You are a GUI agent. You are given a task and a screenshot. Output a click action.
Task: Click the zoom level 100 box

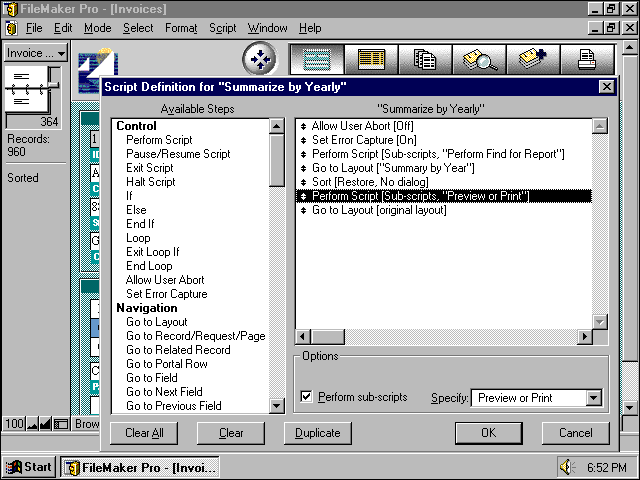point(14,424)
